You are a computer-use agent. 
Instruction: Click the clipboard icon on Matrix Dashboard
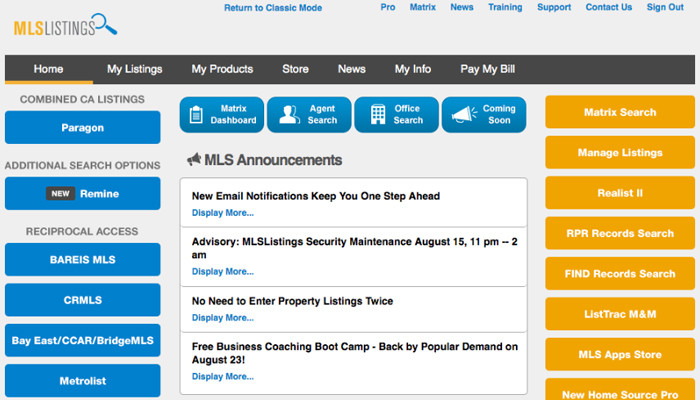[196, 115]
